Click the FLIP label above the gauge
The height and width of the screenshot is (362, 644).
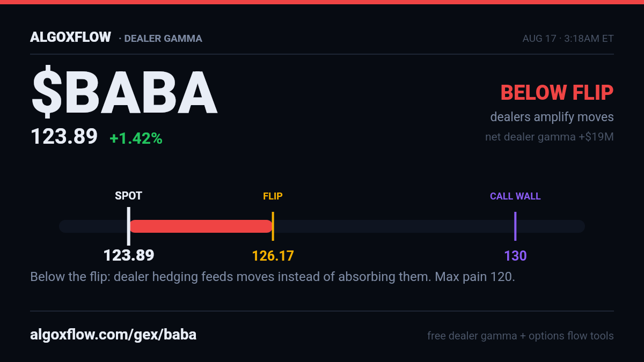coord(273,196)
